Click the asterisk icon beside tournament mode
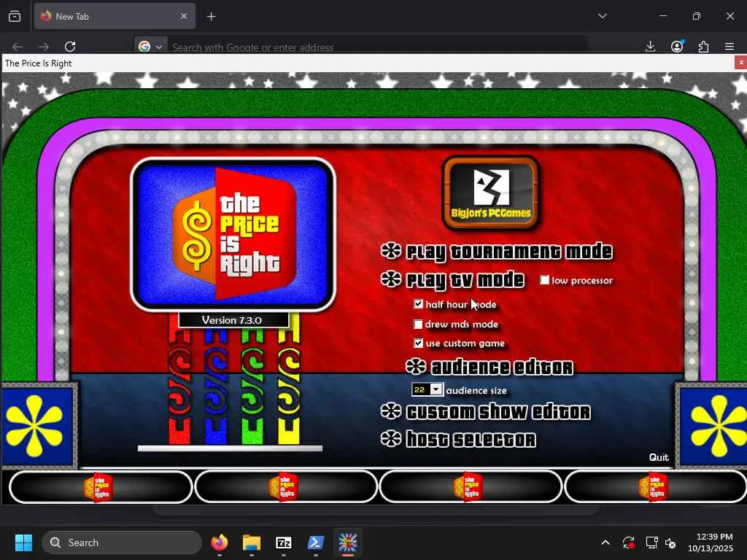 coord(391,251)
